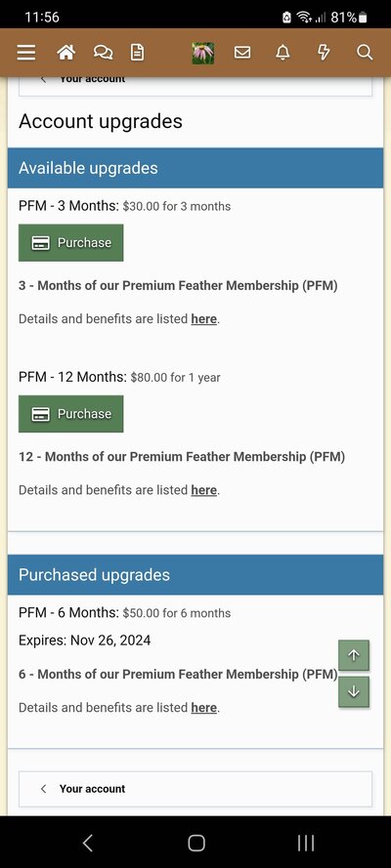Open the forums chat bubbles icon
The height and width of the screenshot is (868, 391).
point(103,53)
